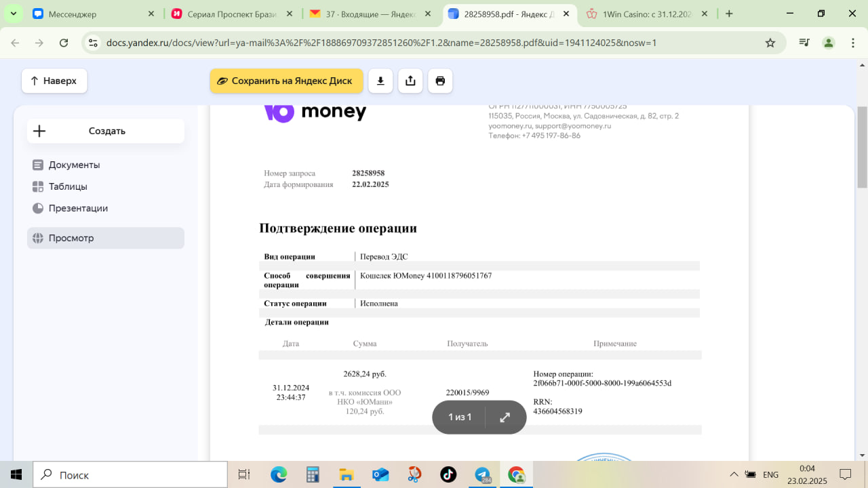The image size is (868, 488).
Task: Check the battery status icon
Action: pos(751,474)
